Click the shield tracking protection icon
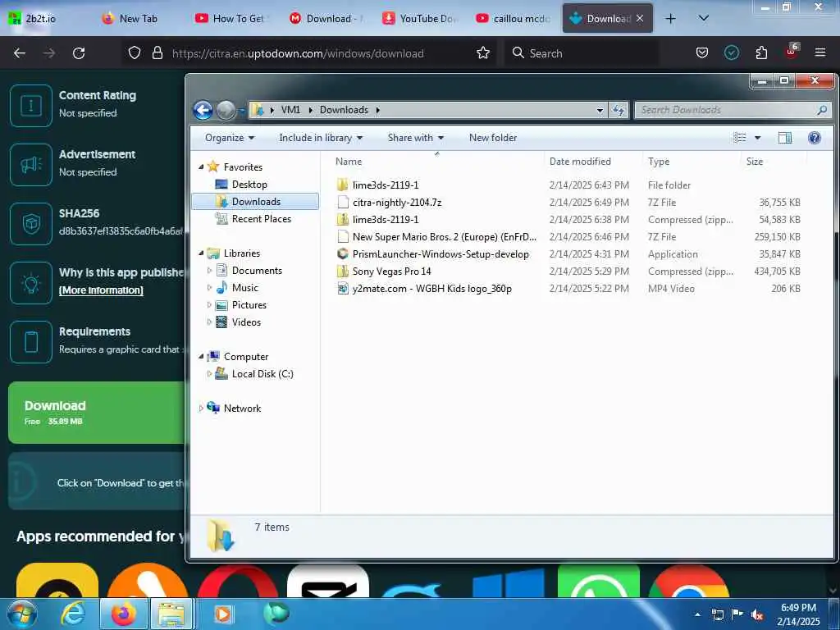The image size is (840, 630). [x=135, y=53]
